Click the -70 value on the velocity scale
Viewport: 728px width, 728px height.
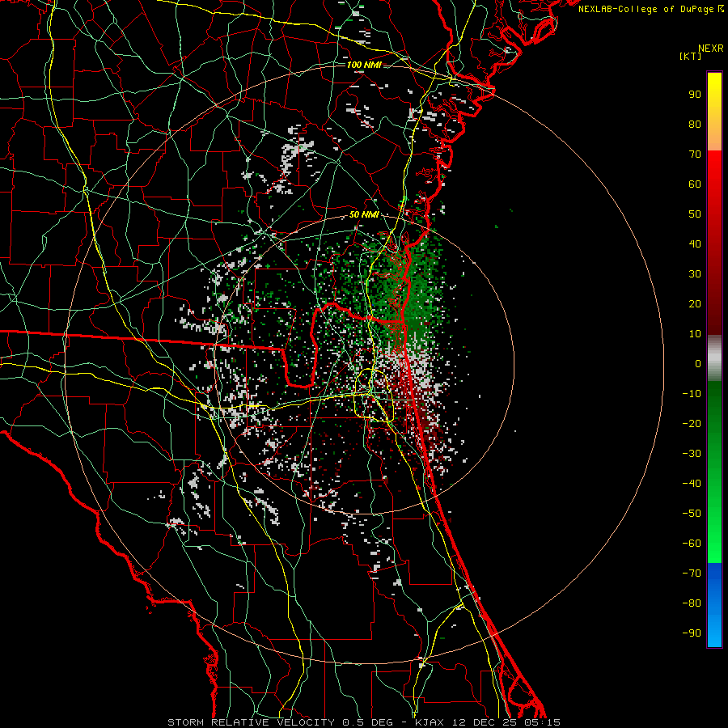[x=692, y=573]
